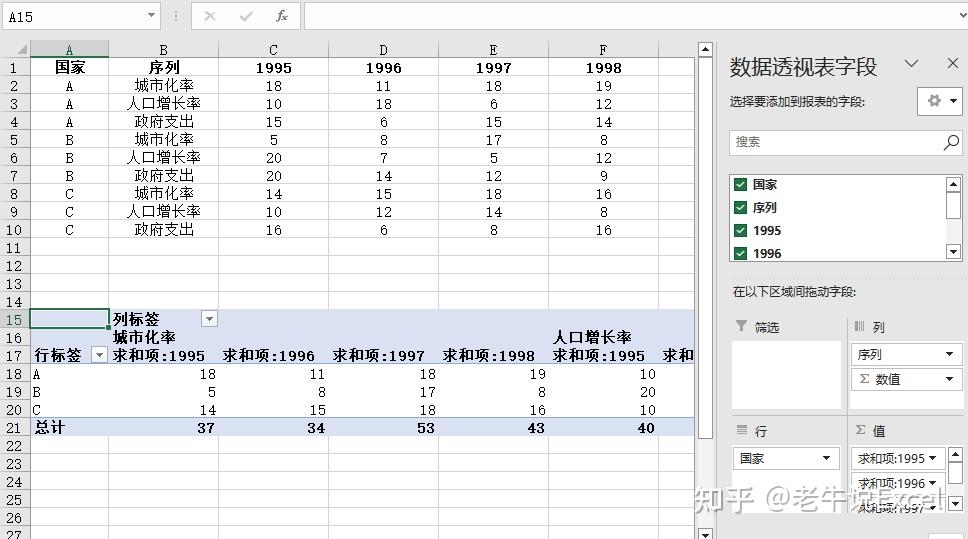Viewport: 968px width, 539px height.
Task: Select row 1 header
Action: pos(14,67)
